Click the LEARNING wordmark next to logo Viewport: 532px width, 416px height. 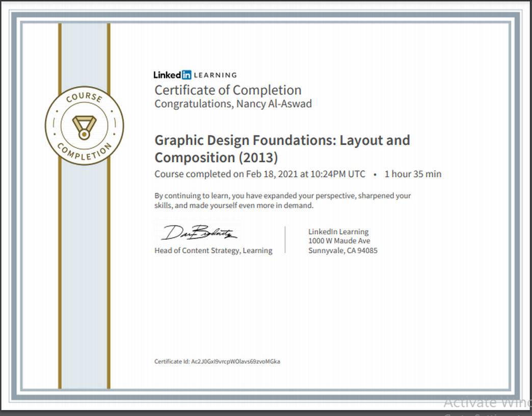point(216,75)
